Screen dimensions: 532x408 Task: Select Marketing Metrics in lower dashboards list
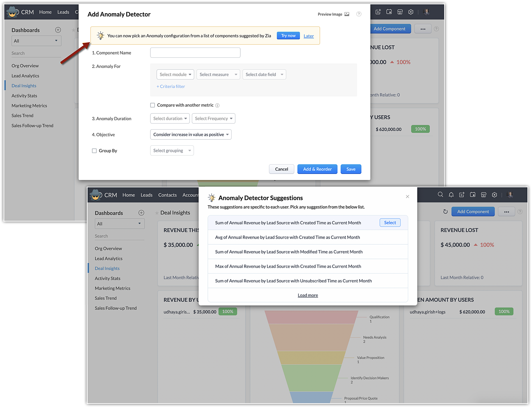pyautogui.click(x=113, y=288)
